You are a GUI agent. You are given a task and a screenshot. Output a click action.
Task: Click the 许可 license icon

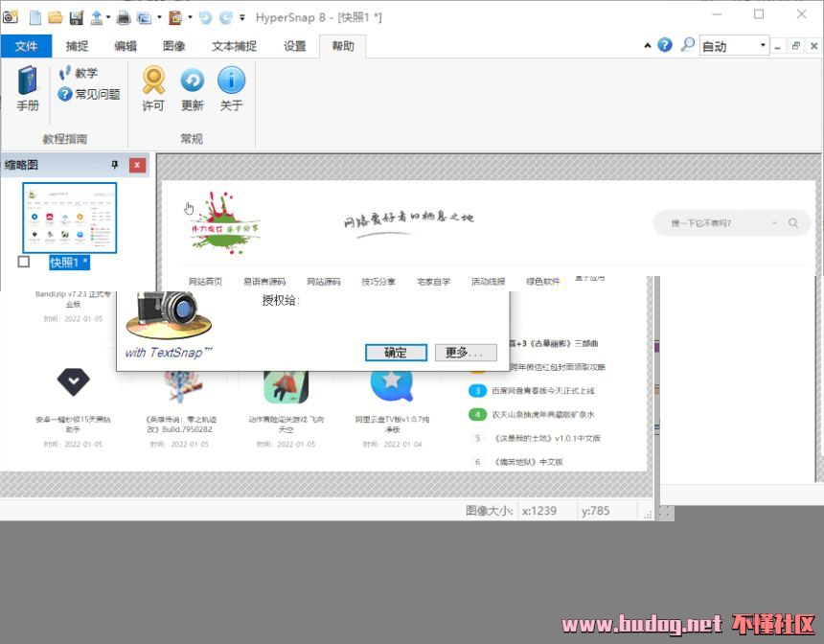[153, 89]
